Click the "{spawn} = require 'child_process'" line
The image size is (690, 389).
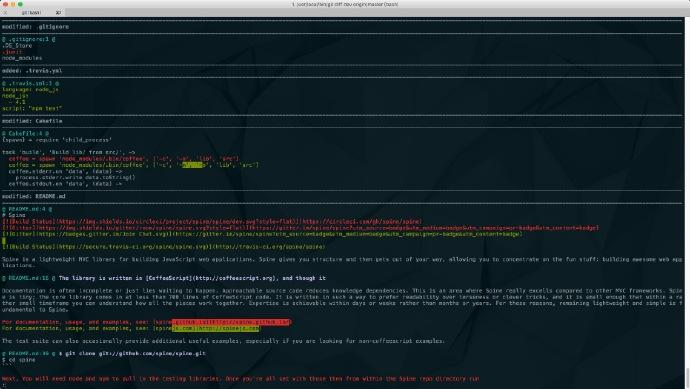[57, 140]
